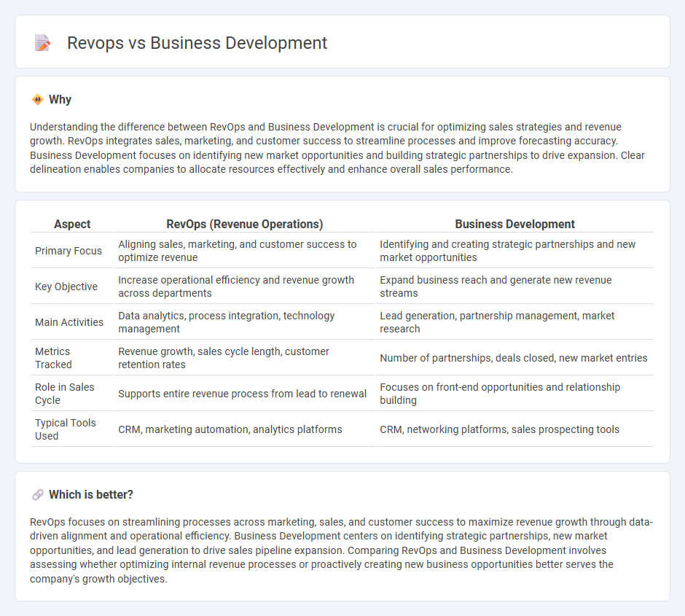The height and width of the screenshot is (616, 685).
Task: Select the 'Metrics Tracked' row label
Action: pos(53,358)
